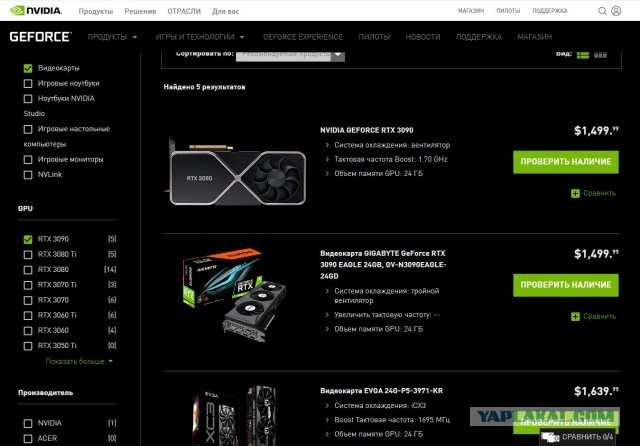The width and height of the screenshot is (640, 446).
Task: Switch to list view icon
Action: coord(582,55)
